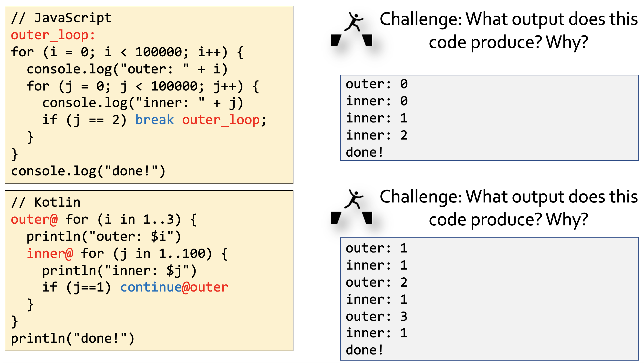This screenshot has height=363, width=644.
Task: Click the red inner@ label
Action: click(50, 253)
